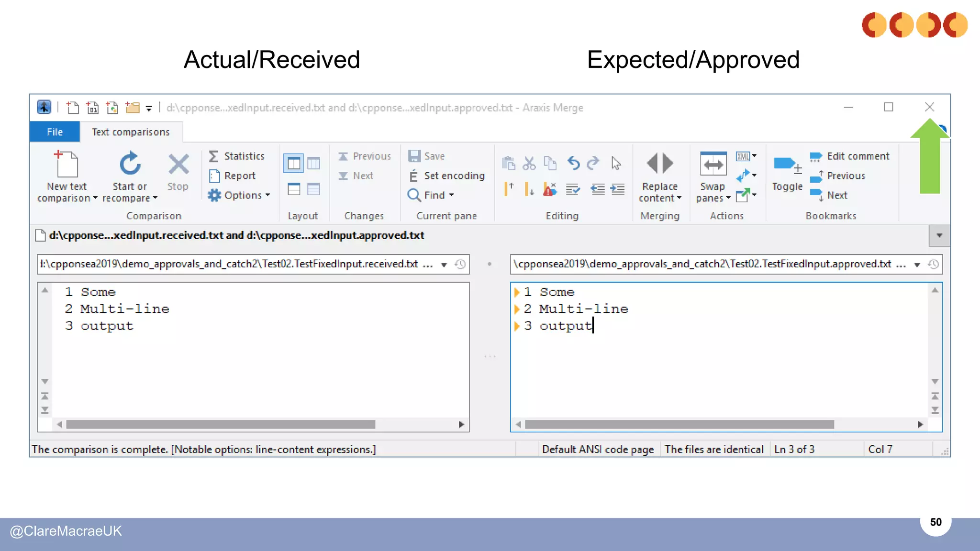Image resolution: width=980 pixels, height=551 pixels.
Task: Click insert line below icon
Action: click(x=529, y=189)
